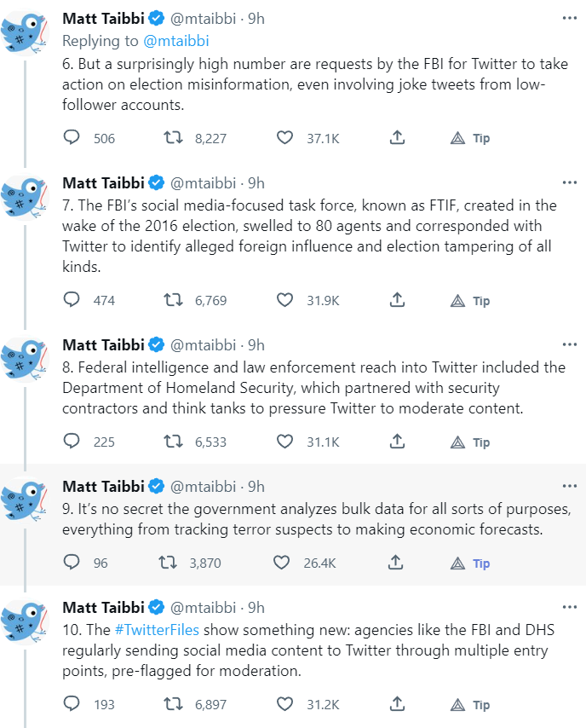Retweet the tweet with 8,227 retweets
This screenshot has height=728, width=586.
click(x=174, y=137)
